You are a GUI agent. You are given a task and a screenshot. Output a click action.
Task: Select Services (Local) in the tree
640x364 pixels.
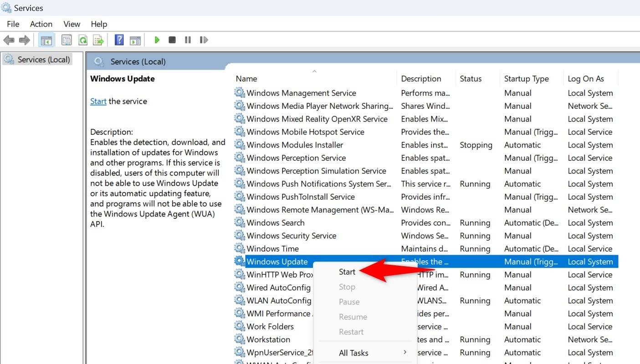pyautogui.click(x=44, y=59)
